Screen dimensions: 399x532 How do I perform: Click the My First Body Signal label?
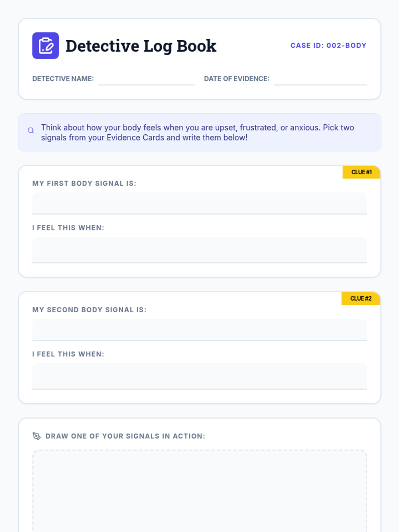(84, 183)
